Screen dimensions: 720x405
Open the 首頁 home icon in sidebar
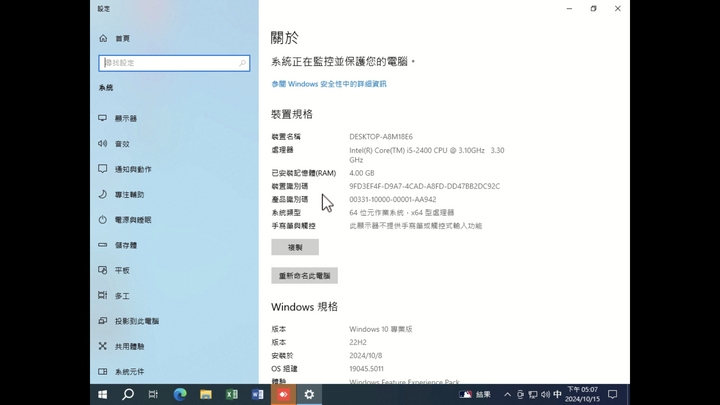click(103, 39)
